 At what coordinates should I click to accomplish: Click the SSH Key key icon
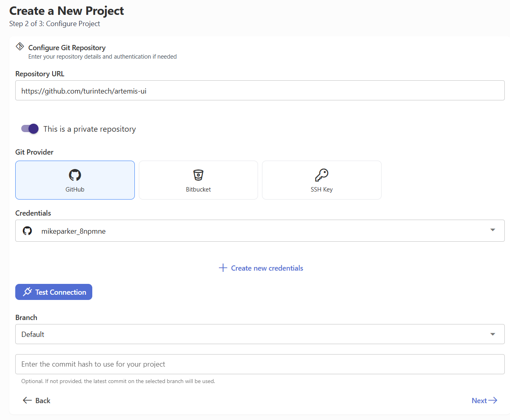[322, 175]
